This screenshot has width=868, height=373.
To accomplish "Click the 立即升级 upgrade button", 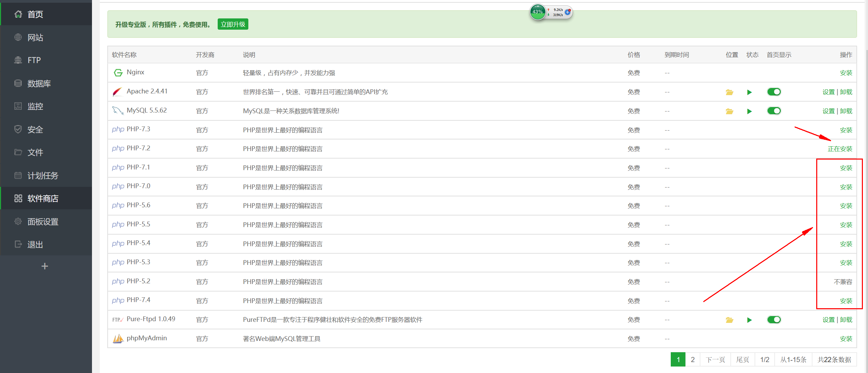I will point(233,24).
